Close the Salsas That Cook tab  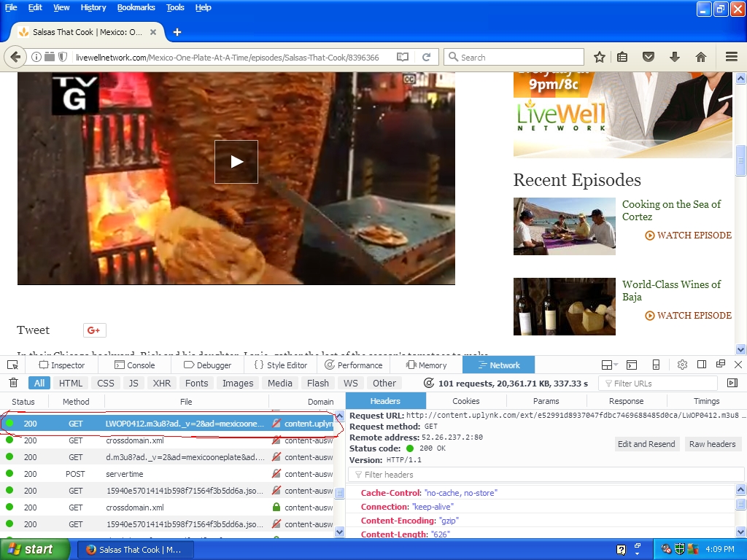pyautogui.click(x=153, y=32)
